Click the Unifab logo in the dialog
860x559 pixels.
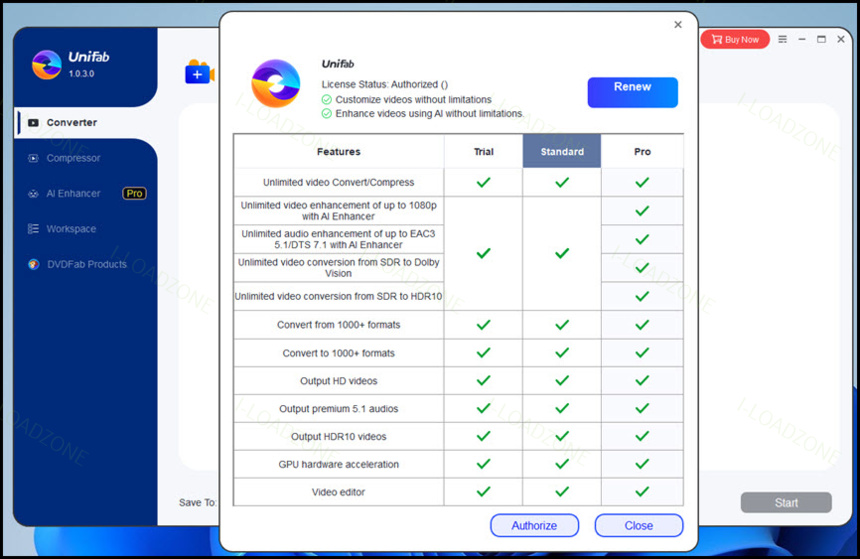tap(276, 83)
